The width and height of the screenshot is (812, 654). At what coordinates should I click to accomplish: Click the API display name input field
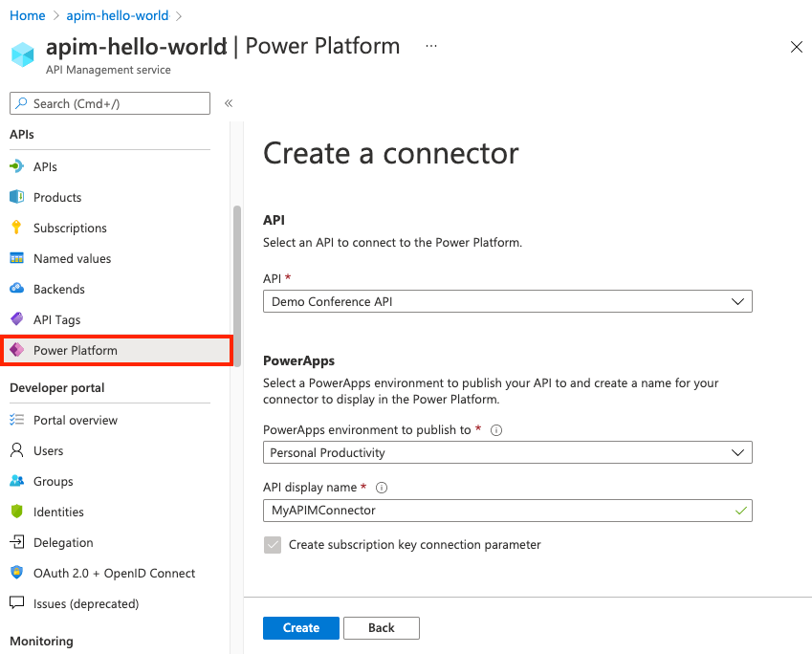[x=507, y=511]
